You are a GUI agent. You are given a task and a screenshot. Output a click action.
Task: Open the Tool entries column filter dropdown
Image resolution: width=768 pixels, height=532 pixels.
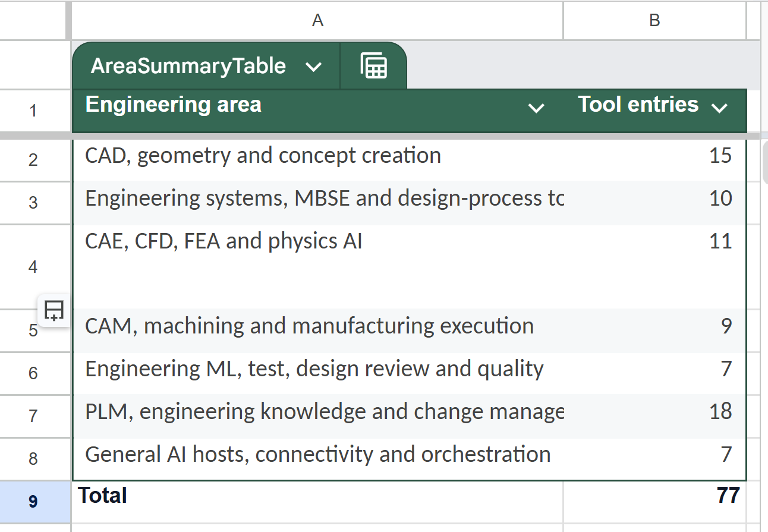pos(719,108)
